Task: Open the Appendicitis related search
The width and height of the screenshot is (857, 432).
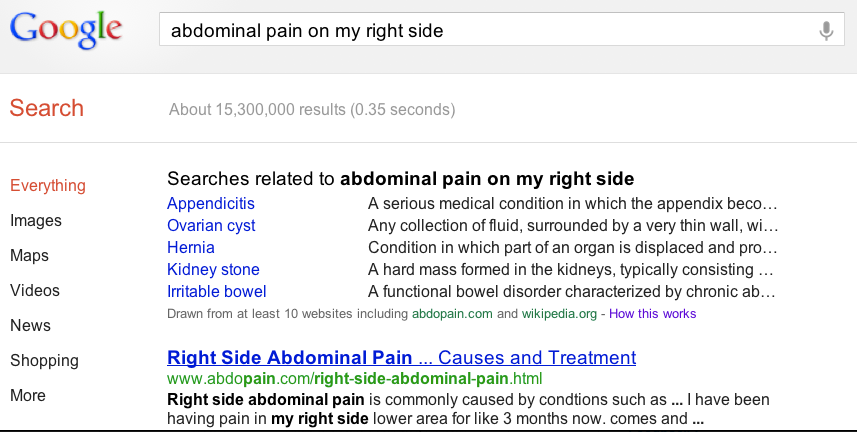Action: pyautogui.click(x=211, y=204)
